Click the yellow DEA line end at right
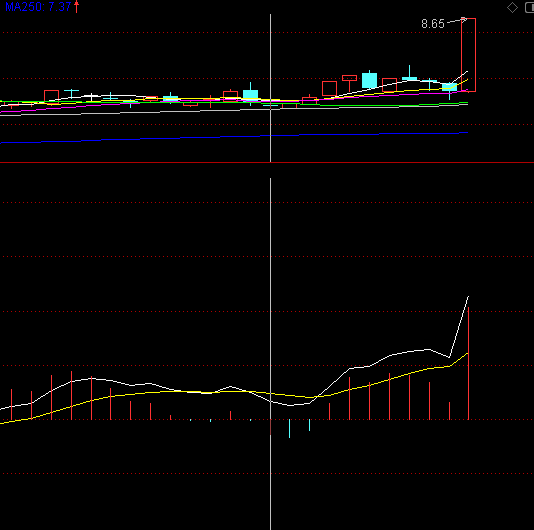The height and width of the screenshot is (530, 534). coord(467,354)
